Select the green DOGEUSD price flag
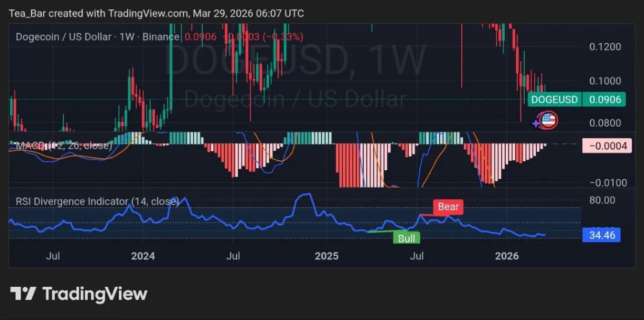This screenshot has height=320, width=644. click(576, 99)
